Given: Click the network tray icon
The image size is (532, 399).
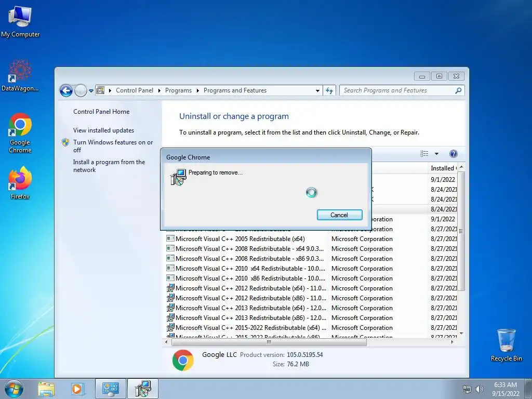Looking at the screenshot, I should tap(467, 389).
